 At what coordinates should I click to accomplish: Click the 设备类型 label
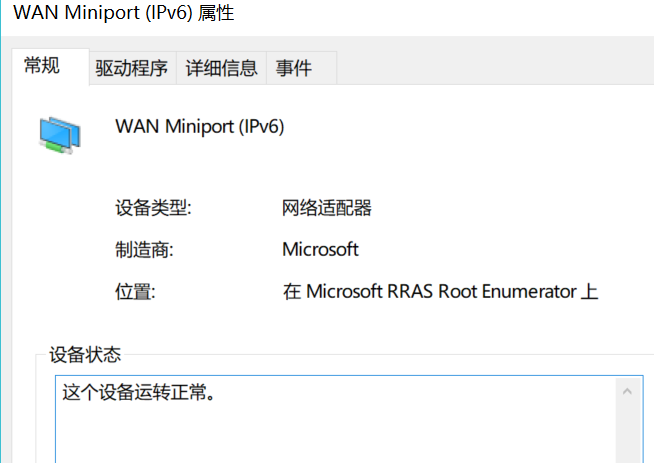(x=153, y=208)
